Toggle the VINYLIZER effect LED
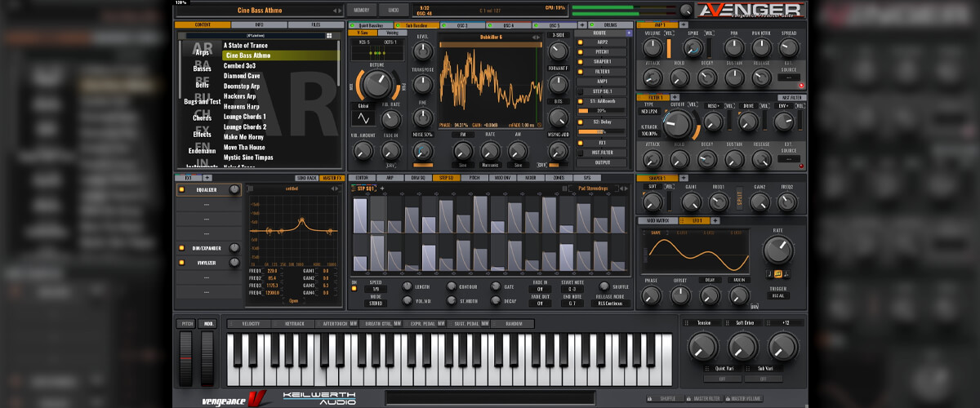Viewport: 980px width, 408px height. [180, 262]
